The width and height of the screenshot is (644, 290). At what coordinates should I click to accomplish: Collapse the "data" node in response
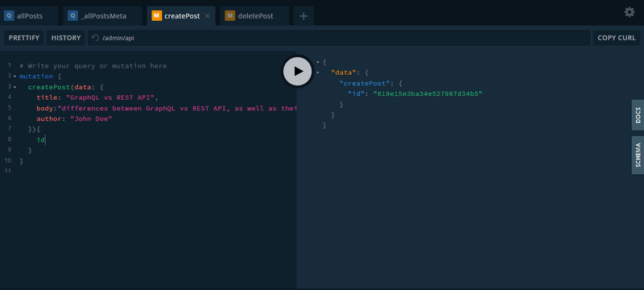pyautogui.click(x=317, y=72)
